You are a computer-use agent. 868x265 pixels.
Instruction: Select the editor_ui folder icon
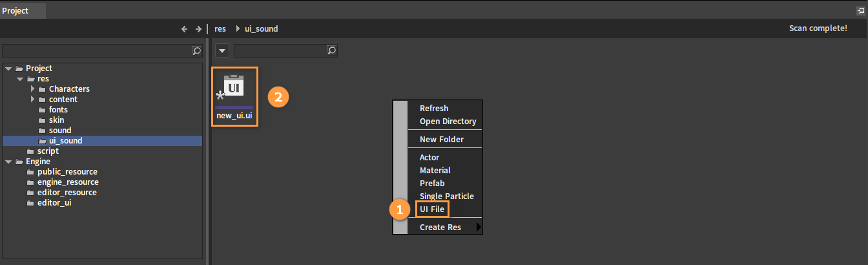30,202
